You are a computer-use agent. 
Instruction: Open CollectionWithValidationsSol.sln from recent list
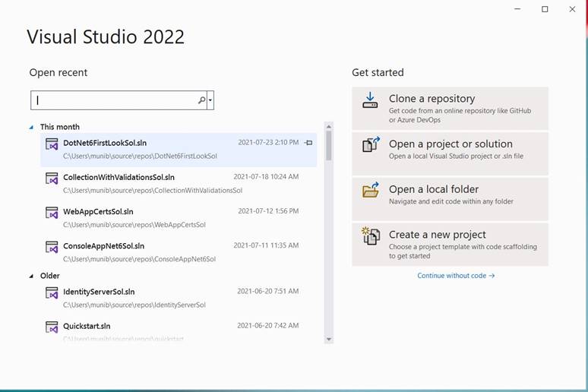[179, 183]
